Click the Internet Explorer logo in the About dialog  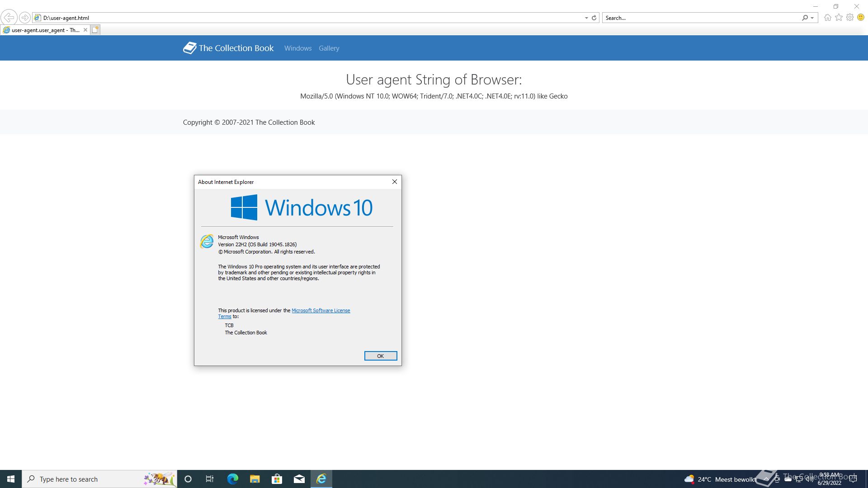pos(207,241)
